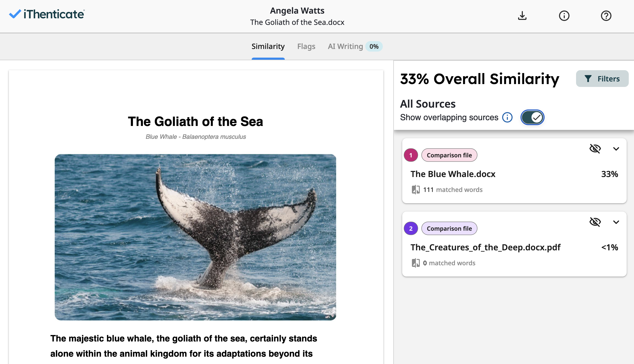634x364 pixels.
Task: Click Comparison file tag on source 2
Action: coord(449,228)
